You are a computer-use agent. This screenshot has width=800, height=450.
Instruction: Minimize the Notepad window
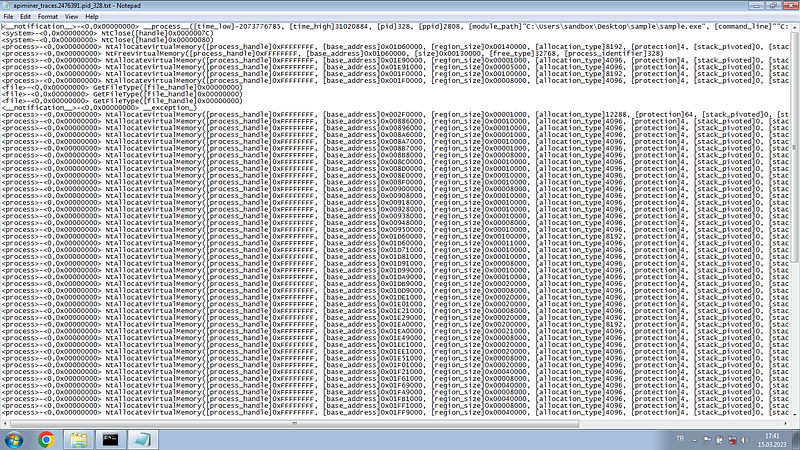[757, 6]
